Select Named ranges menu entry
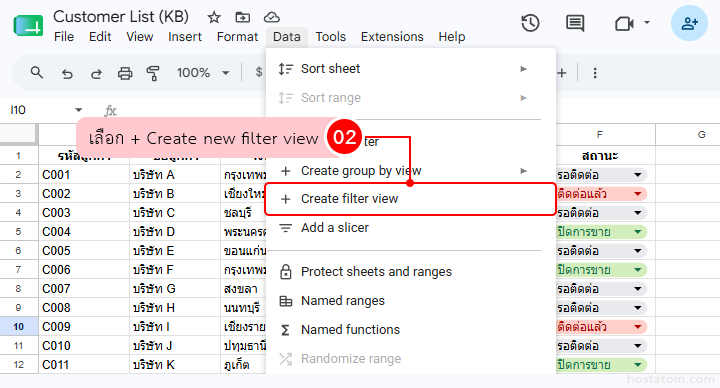The height and width of the screenshot is (388, 720). coord(410,301)
